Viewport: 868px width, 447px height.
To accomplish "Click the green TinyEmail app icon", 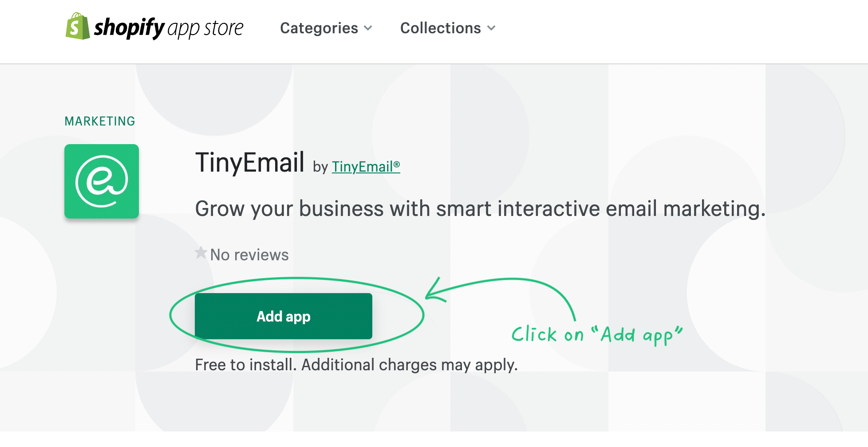I will pos(102,181).
